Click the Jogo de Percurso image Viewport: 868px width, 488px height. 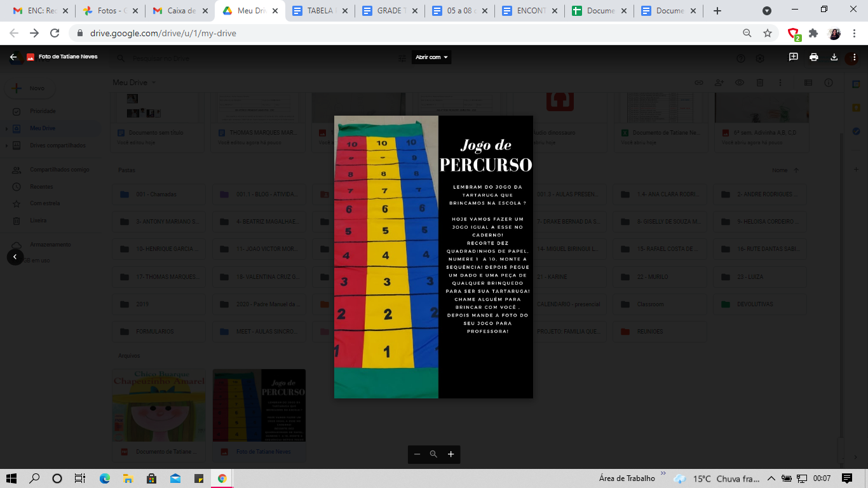433,257
